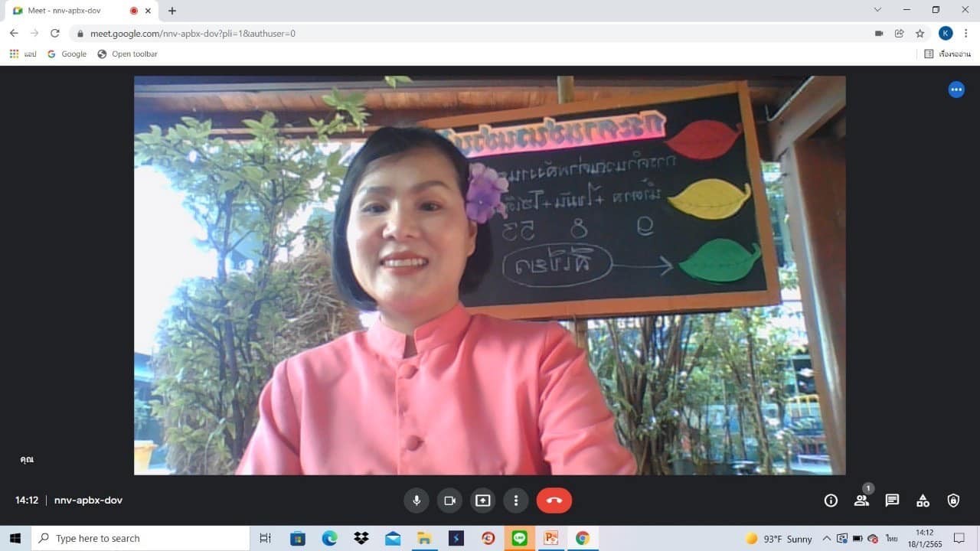The image size is (980, 551).
Task: Open host controls shield icon
Action: 953,500
